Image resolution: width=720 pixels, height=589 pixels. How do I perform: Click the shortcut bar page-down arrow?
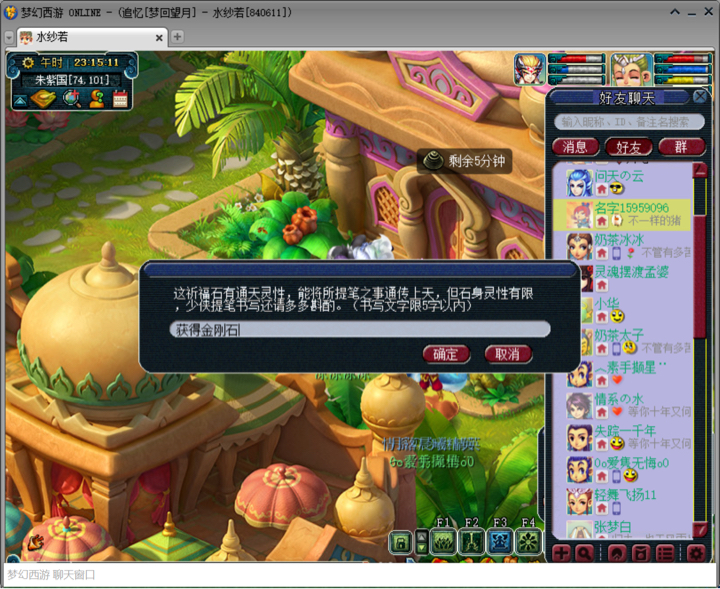coord(422,548)
